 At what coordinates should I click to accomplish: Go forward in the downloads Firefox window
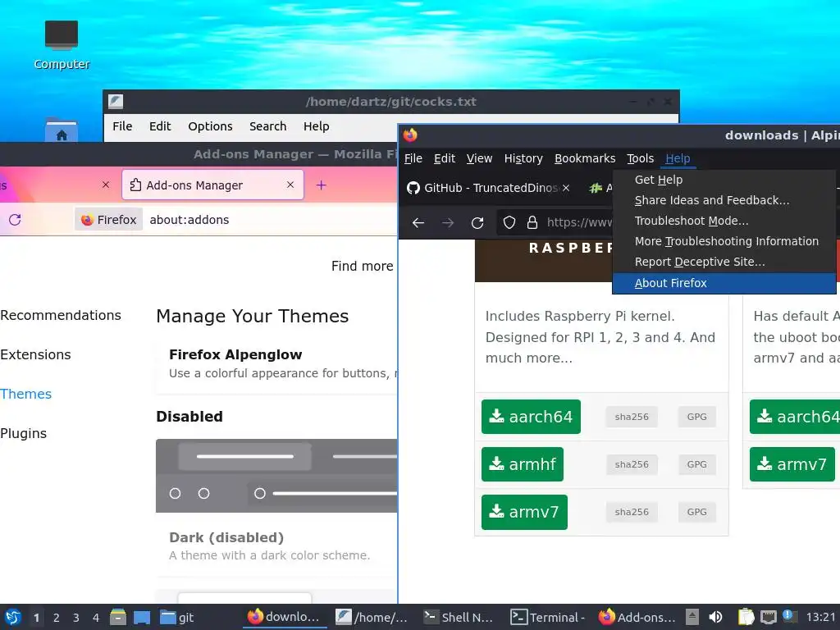coord(448,222)
